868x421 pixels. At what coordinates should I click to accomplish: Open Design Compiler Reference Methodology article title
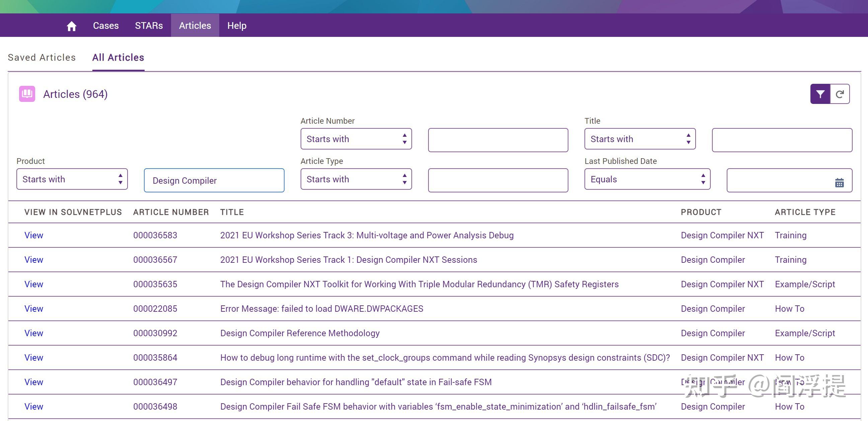click(x=300, y=333)
